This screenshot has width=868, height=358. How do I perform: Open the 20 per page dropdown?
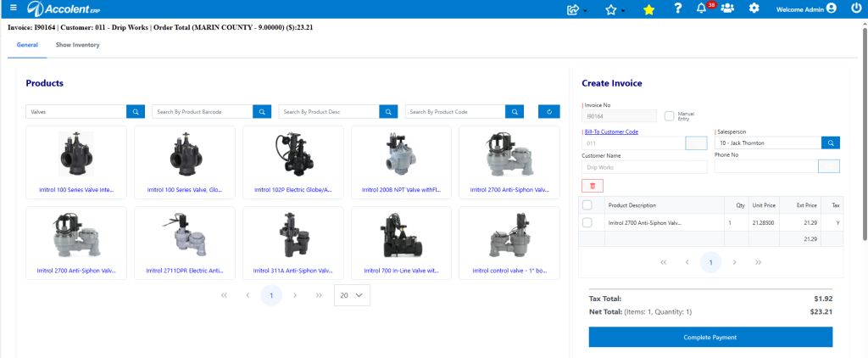[352, 295]
